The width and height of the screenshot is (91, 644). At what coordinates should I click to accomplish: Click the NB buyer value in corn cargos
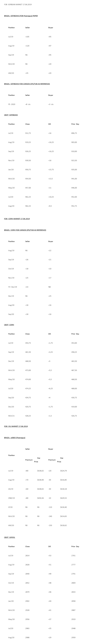pos(50,287)
